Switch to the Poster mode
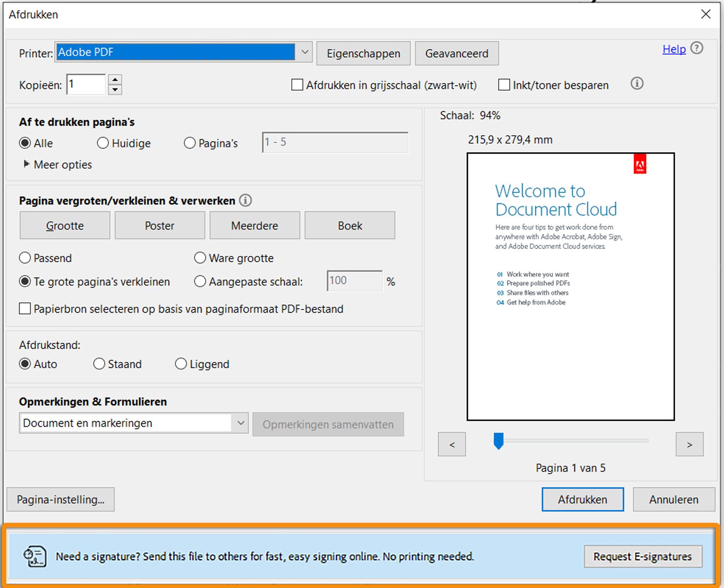724x588 pixels. 160,225
